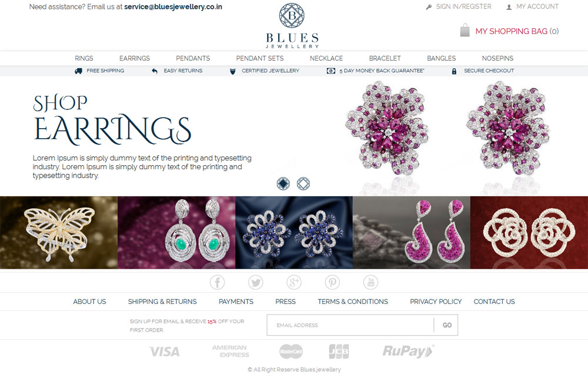Open the Pendant Sets menu
Screen dimensions: 588x385
(260, 58)
